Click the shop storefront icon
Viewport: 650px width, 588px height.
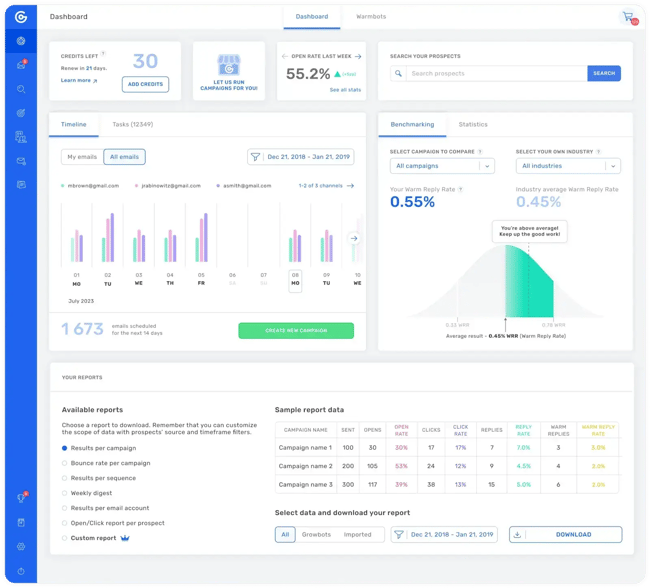(229, 65)
